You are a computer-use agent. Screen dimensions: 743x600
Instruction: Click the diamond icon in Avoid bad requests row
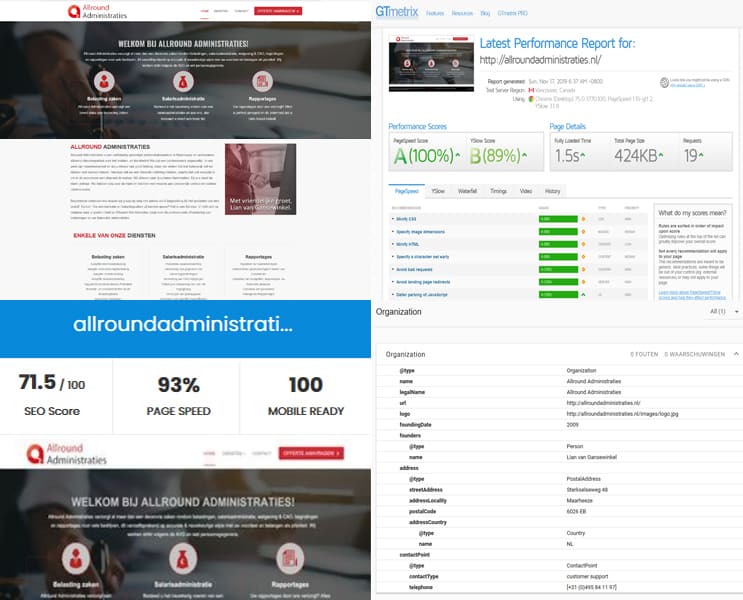click(583, 269)
